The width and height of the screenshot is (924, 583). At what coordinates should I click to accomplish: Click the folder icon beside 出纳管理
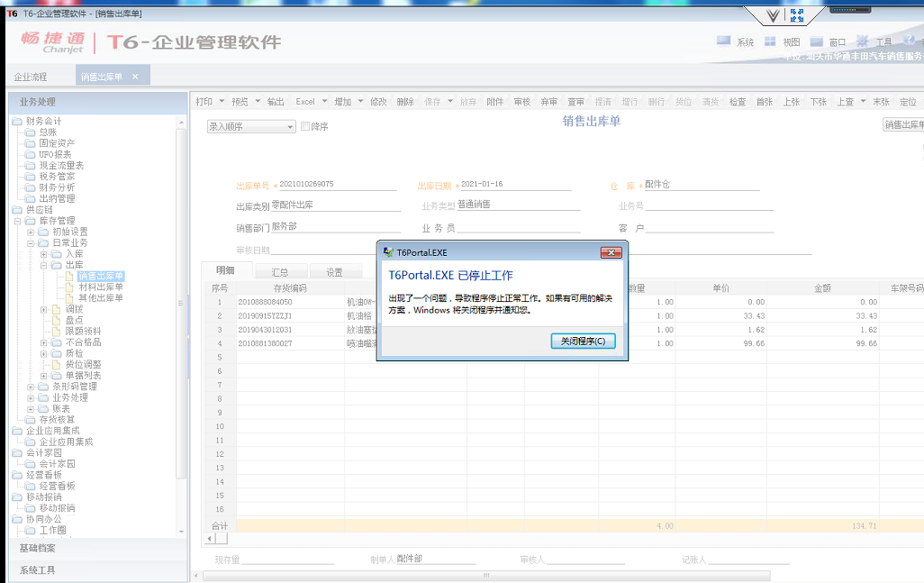pos(30,198)
